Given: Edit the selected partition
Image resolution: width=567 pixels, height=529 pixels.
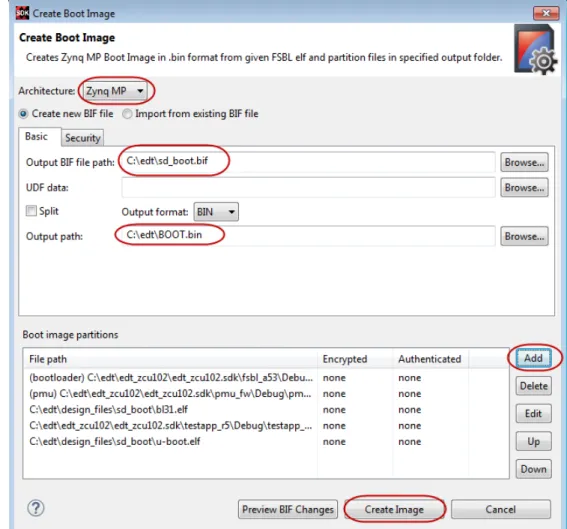Looking at the screenshot, I should point(533,413).
